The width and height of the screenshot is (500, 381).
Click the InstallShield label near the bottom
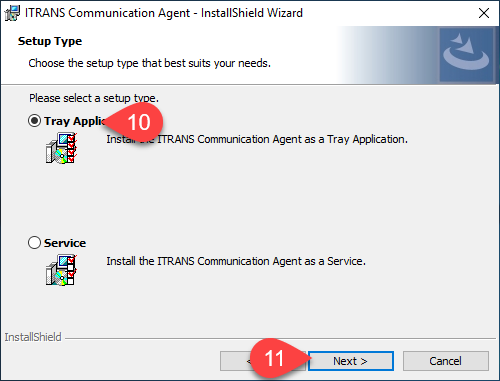(33, 337)
